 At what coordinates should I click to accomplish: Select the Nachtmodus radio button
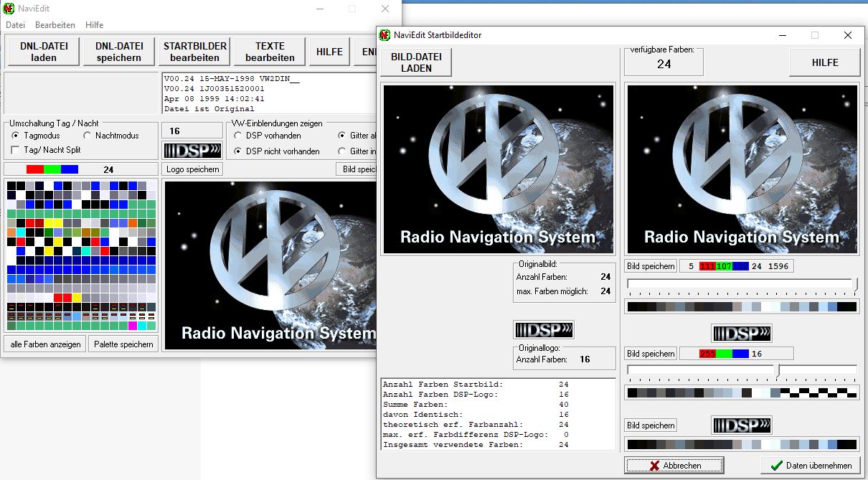tap(88, 136)
